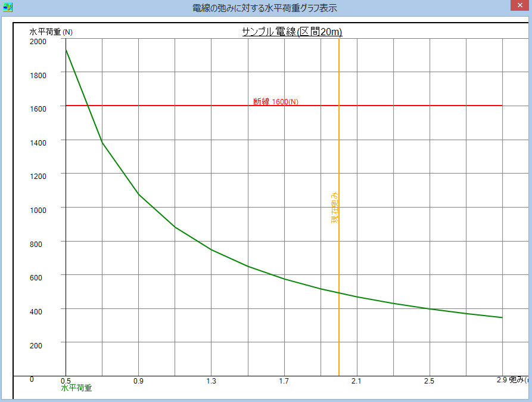
Task: Click the window title 電線の弛みに対する水平荷重グラフ表示
Action: pyautogui.click(x=265, y=8)
